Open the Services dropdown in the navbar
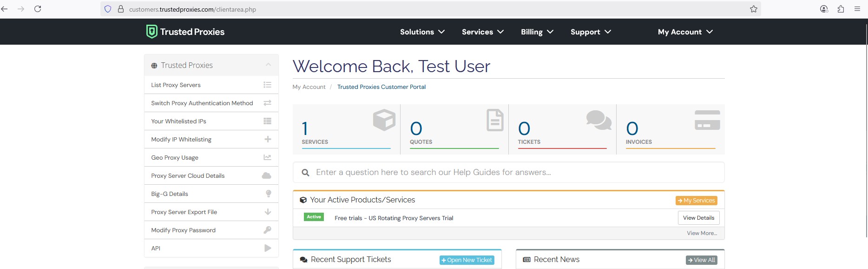Image resolution: width=868 pixels, height=269 pixels. pyautogui.click(x=483, y=32)
